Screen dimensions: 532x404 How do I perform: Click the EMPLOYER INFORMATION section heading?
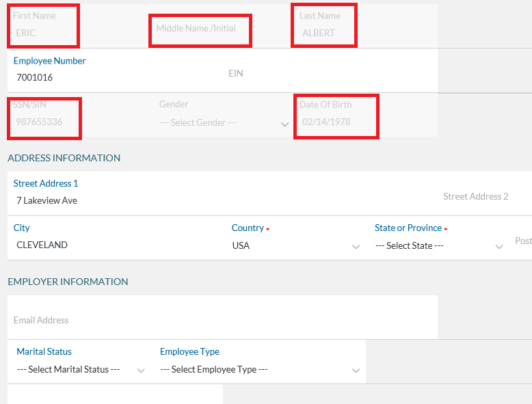[68, 282]
